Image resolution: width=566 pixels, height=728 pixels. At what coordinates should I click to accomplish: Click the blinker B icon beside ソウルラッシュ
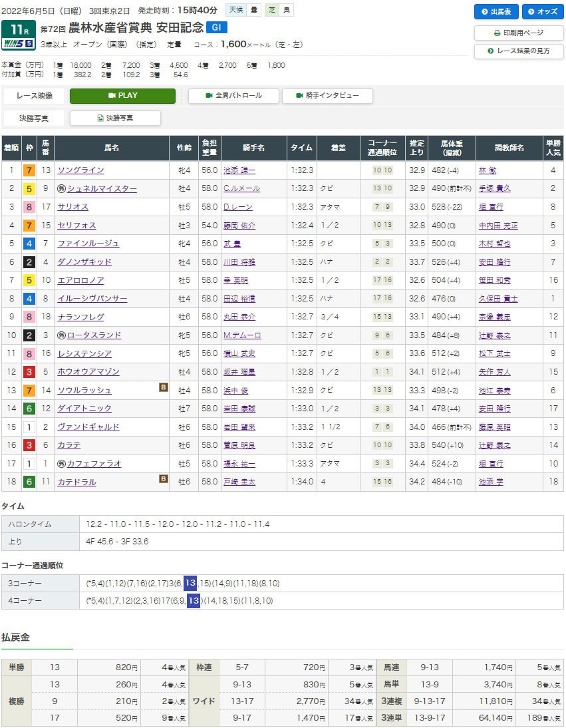coord(164,387)
